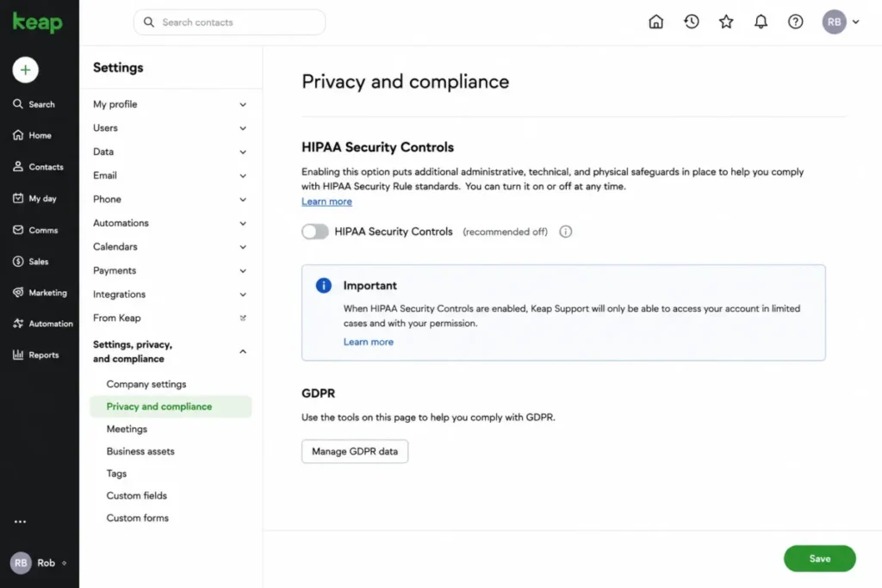Expand Users settings section
The height and width of the screenshot is (588, 882).
pyautogui.click(x=171, y=127)
